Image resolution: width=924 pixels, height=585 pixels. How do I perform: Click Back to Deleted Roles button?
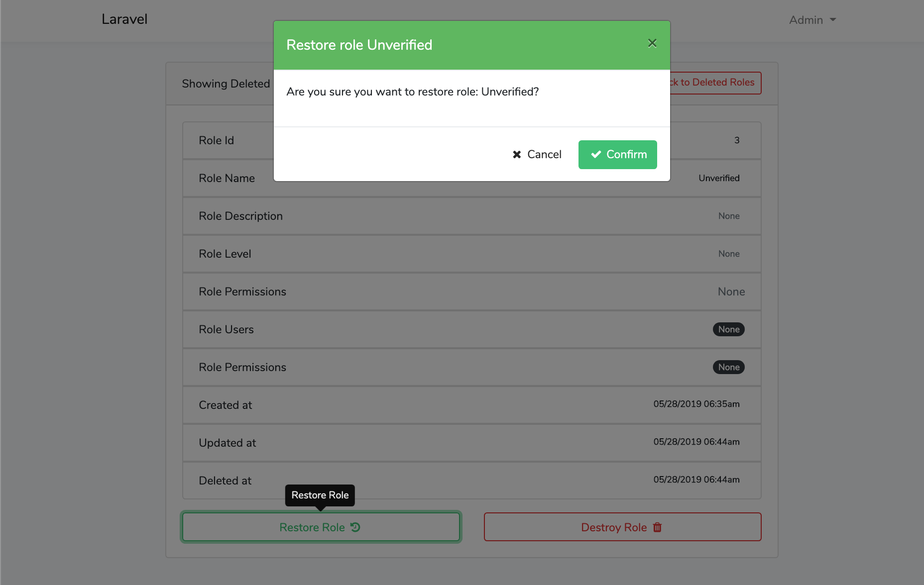pyautogui.click(x=716, y=83)
